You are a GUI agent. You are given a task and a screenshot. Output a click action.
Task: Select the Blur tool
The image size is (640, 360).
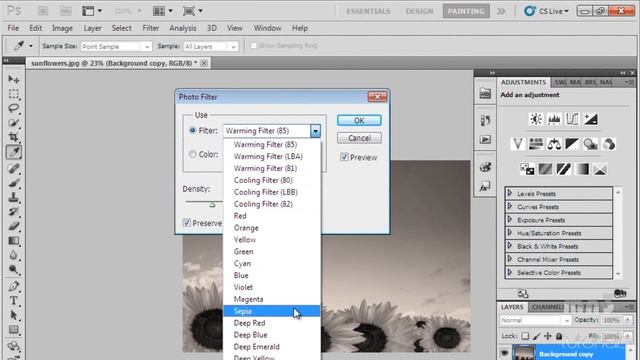point(13,255)
